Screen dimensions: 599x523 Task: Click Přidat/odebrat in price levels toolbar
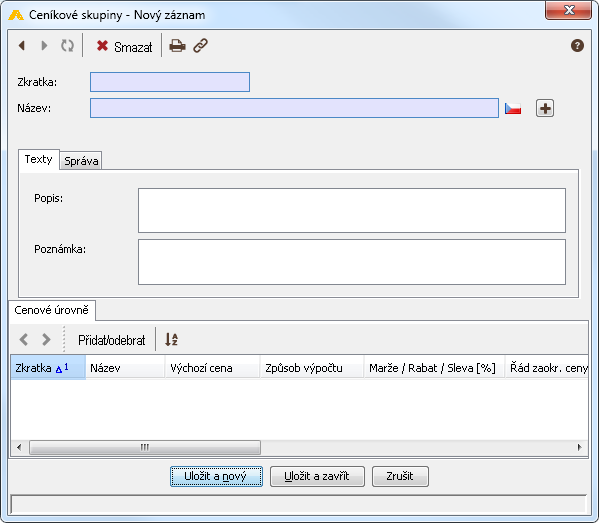click(112, 340)
